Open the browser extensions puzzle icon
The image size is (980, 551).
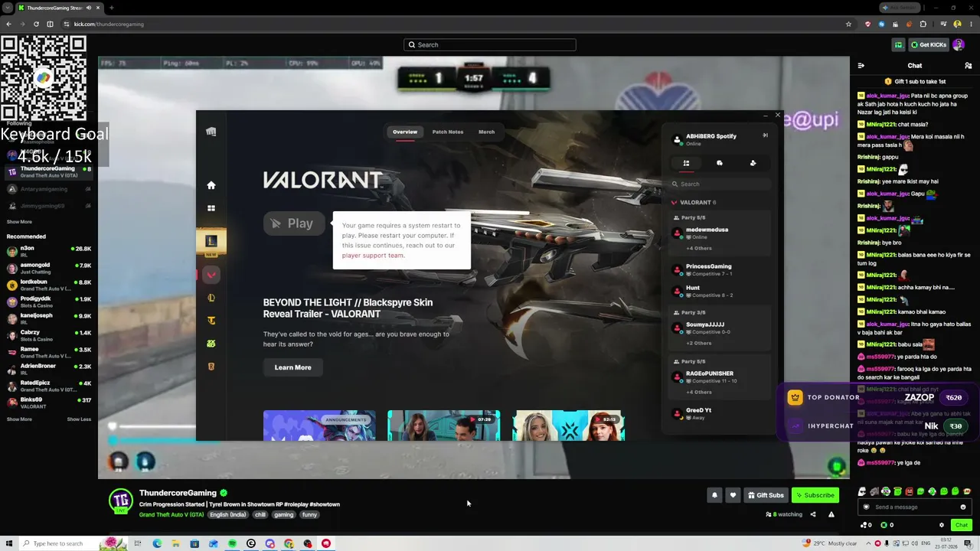[x=923, y=24]
